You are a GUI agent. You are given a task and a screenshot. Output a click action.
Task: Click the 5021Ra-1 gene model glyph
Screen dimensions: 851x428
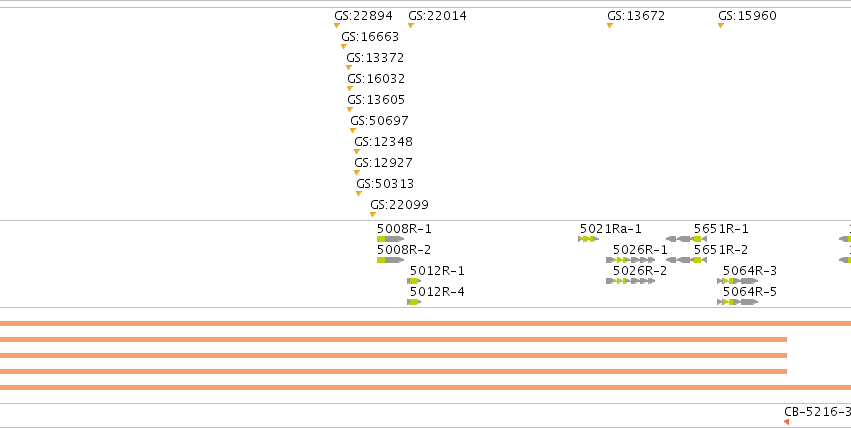(589, 239)
